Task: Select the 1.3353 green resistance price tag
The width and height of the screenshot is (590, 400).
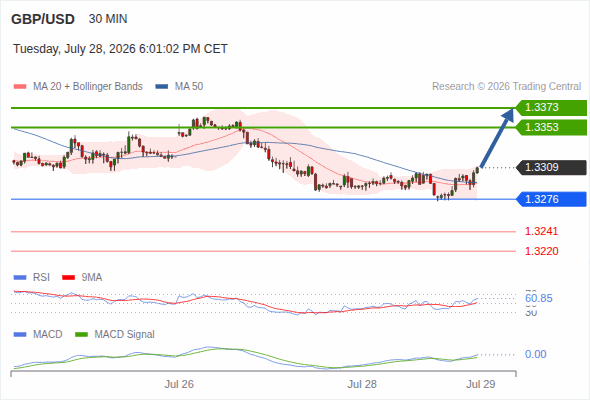Action: 551,127
